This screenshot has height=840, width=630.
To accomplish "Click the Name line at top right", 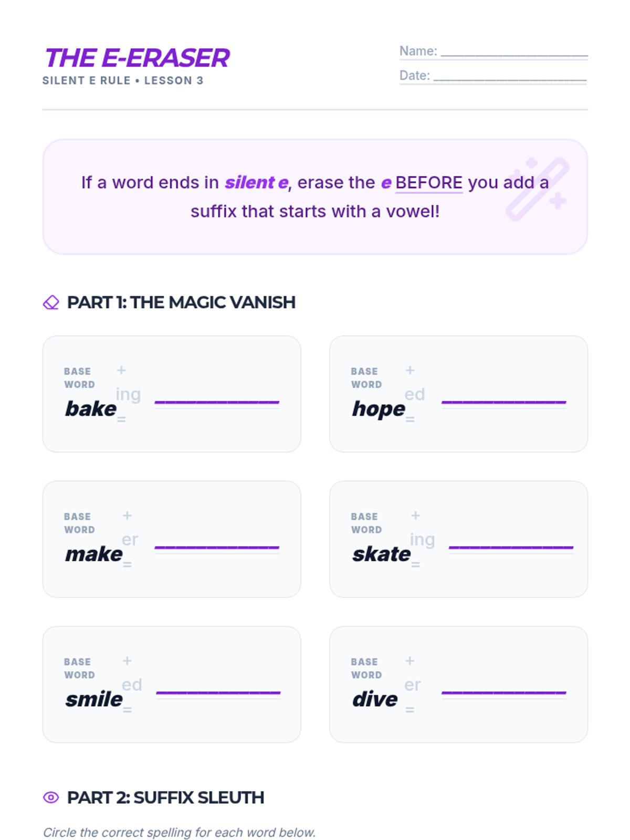I will tap(514, 53).
